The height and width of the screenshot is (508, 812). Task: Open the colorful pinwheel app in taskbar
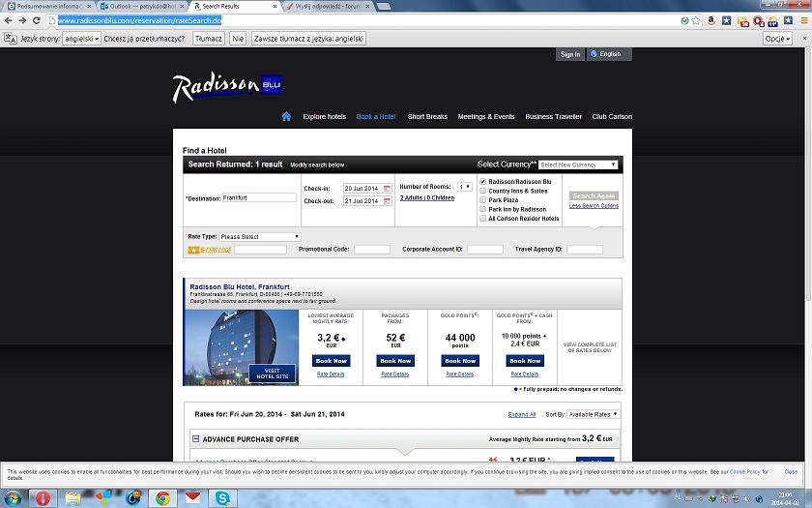103,498
